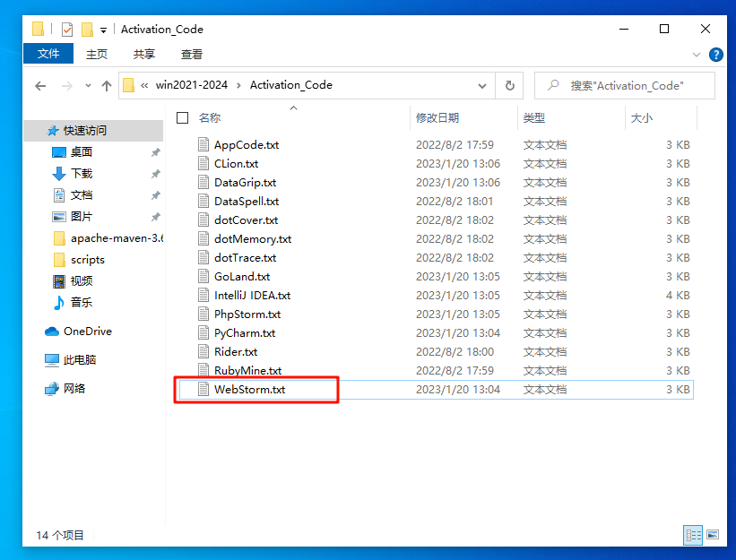Open the Help question mark icon
736x560 pixels.
click(x=715, y=55)
